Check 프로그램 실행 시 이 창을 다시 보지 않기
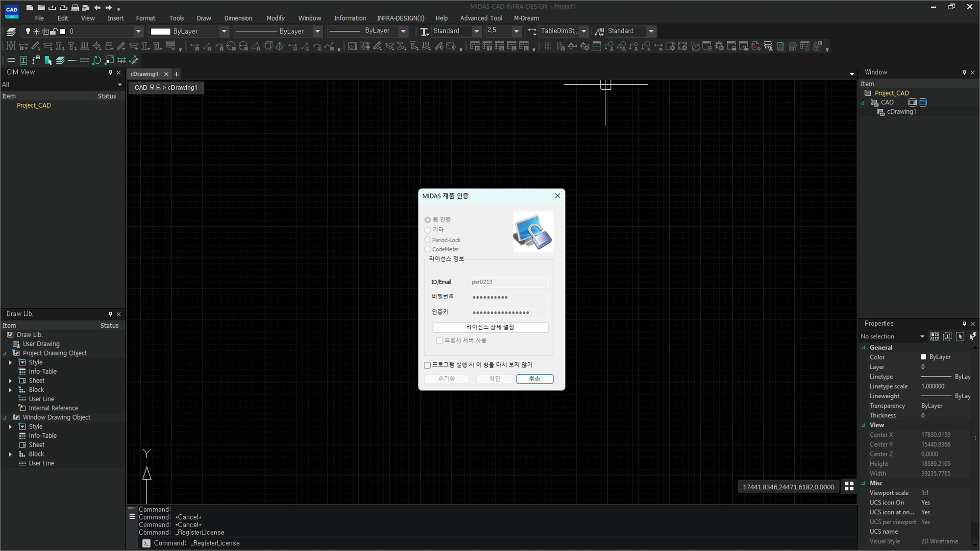Image resolution: width=980 pixels, height=551 pixels. point(427,365)
